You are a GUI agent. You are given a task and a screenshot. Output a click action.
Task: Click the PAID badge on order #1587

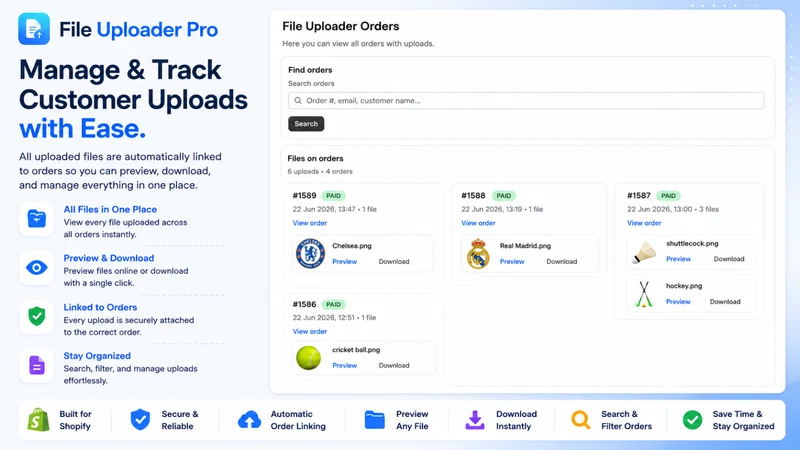point(668,195)
